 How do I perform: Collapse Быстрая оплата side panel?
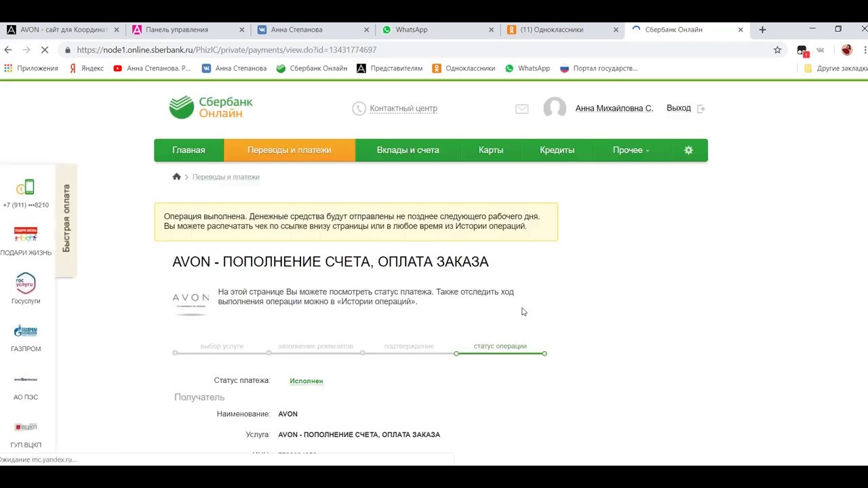tap(66, 220)
